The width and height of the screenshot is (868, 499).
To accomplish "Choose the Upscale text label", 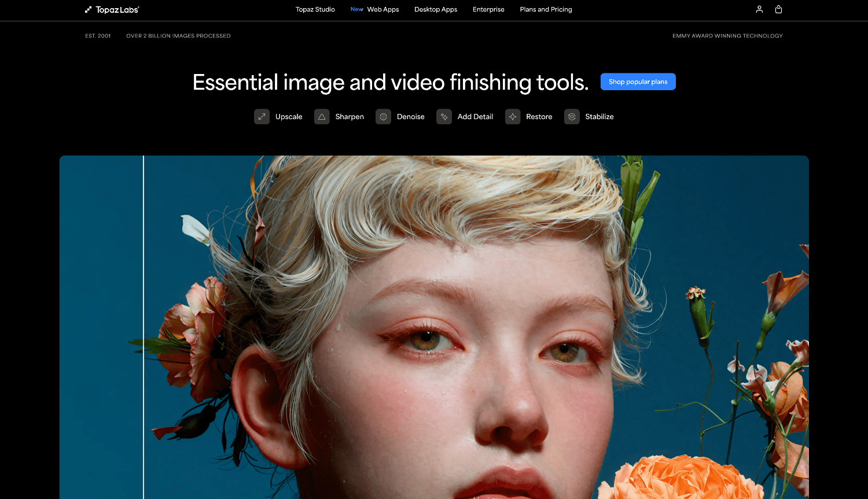I will [x=289, y=117].
